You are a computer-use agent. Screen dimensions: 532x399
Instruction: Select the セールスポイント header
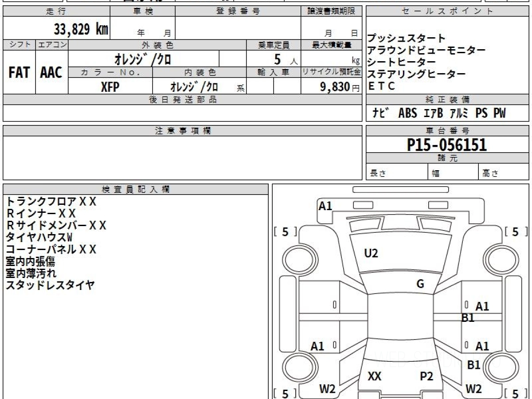click(447, 12)
